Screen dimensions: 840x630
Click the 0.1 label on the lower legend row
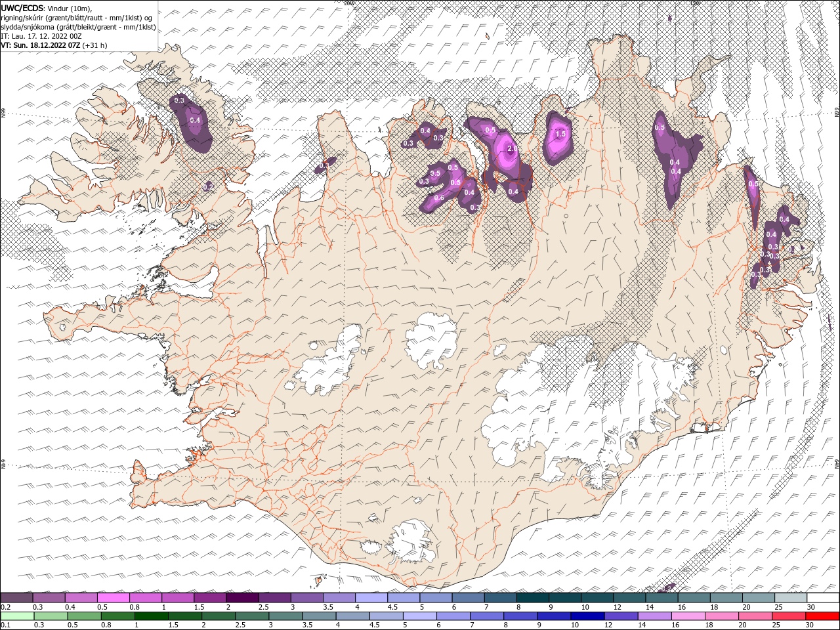(5, 625)
